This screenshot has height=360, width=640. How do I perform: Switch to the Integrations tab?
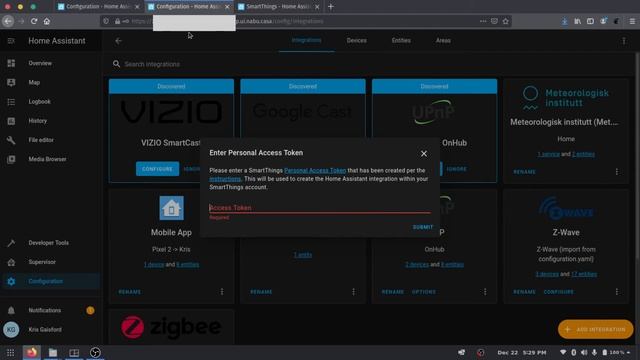pos(306,40)
